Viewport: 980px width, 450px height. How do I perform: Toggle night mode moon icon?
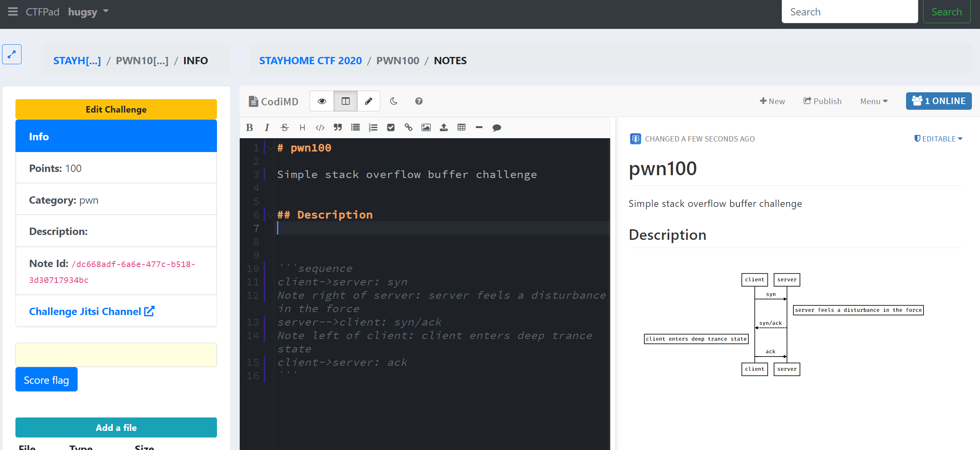[x=394, y=101]
